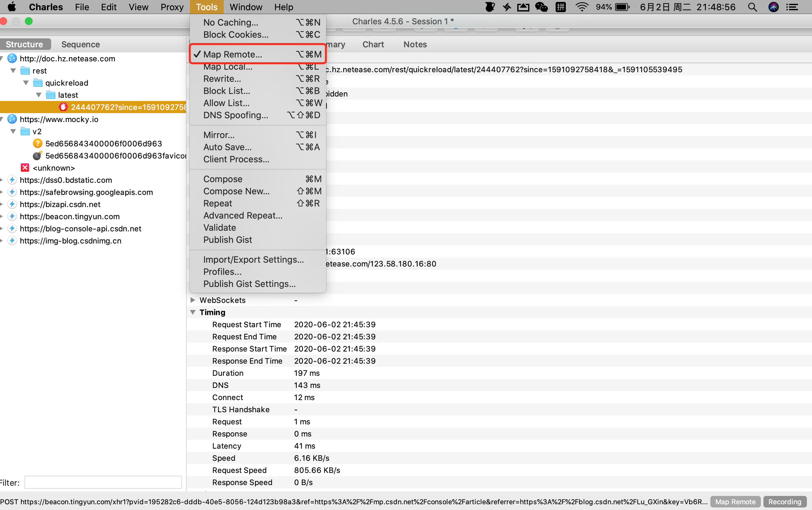Click the menu bar date and time
This screenshot has height=510, width=812.
(687, 7)
